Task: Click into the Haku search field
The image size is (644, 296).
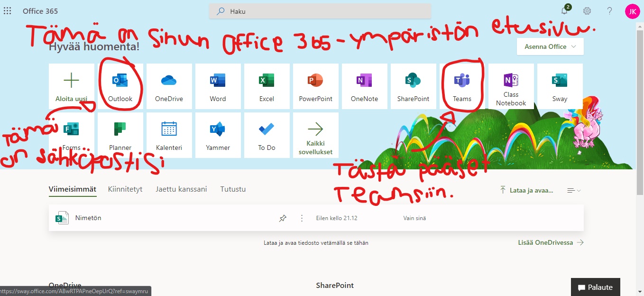Action: point(320,11)
